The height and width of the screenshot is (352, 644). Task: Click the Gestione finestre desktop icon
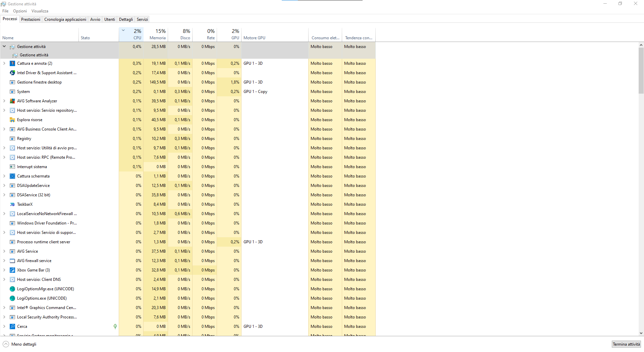pos(12,82)
